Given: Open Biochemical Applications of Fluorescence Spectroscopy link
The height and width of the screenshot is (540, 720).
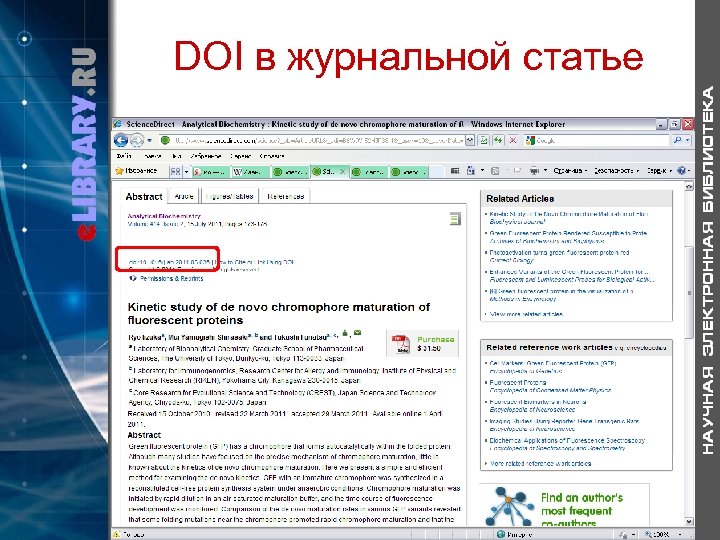Looking at the screenshot, I should pos(567,441).
